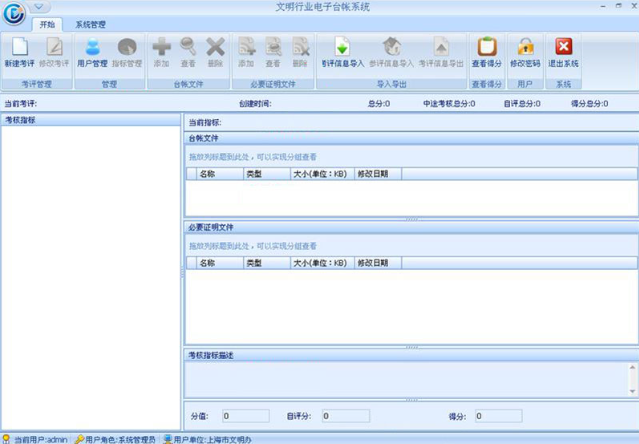Open 查看得分 (view score) clipboard icon
This screenshot has height=444, width=639.
coord(486,49)
